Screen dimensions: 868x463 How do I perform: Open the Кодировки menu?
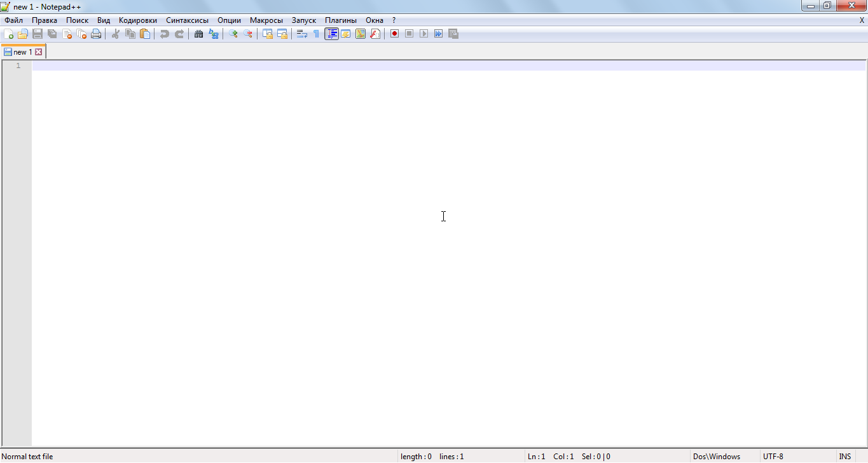[x=137, y=20]
